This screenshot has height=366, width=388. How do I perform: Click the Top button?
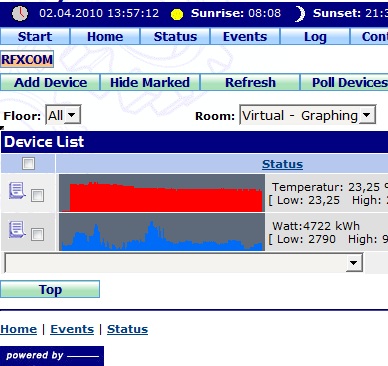click(x=50, y=289)
